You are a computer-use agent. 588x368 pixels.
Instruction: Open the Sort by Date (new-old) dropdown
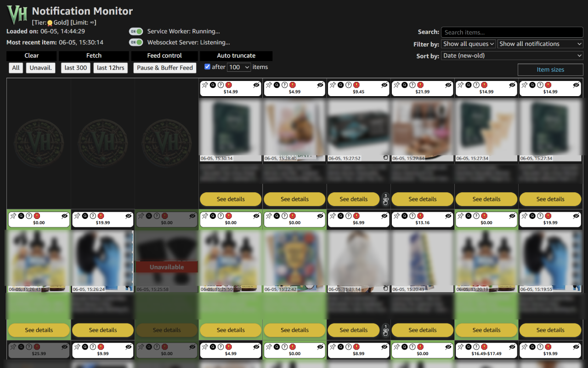[512, 56]
